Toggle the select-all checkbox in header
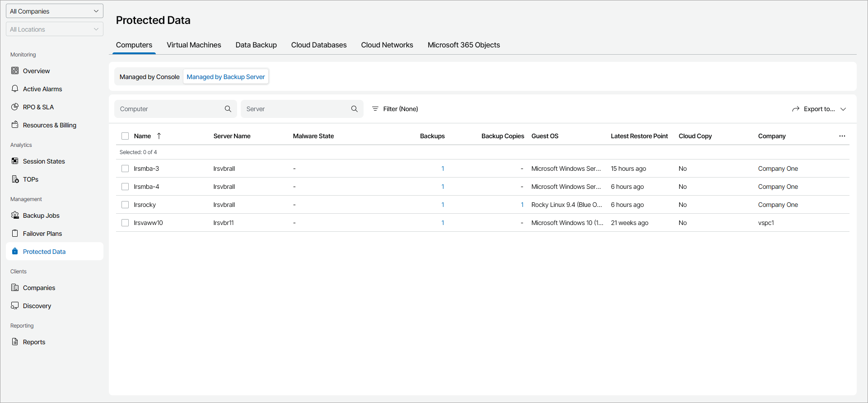 (125, 136)
